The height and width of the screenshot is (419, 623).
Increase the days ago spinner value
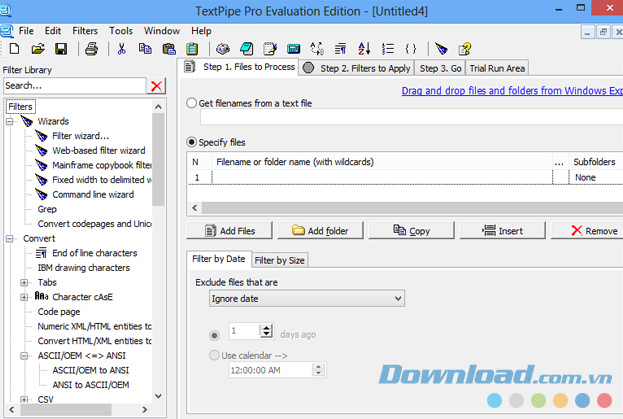pyautogui.click(x=266, y=328)
